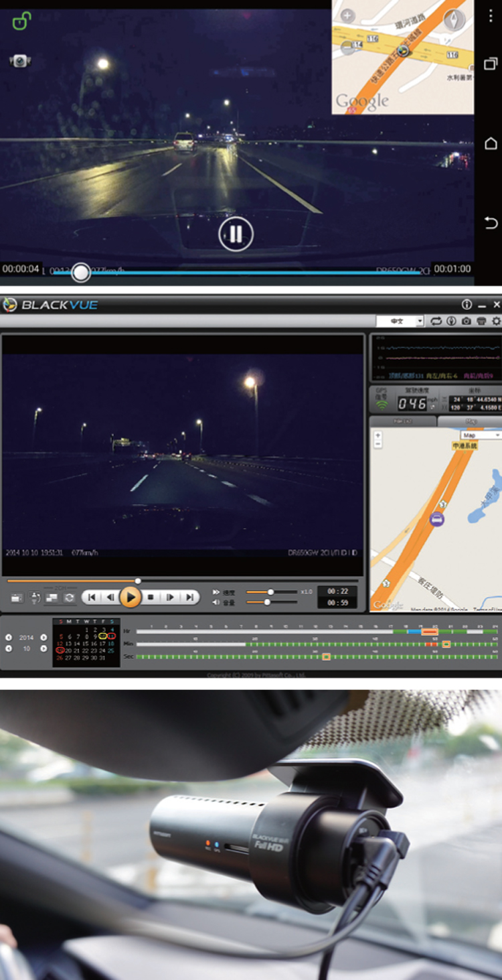This screenshot has height=980, width=502.
Task: Capture a snapshot with the camera icon
Action: click(466, 322)
